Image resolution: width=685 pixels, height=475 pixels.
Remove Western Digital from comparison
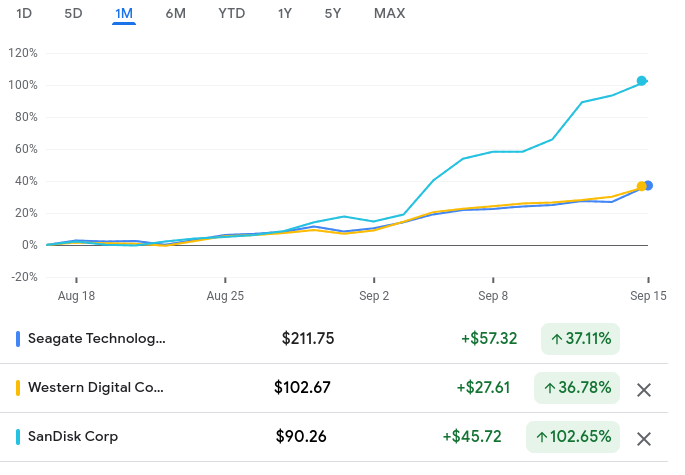(x=644, y=389)
